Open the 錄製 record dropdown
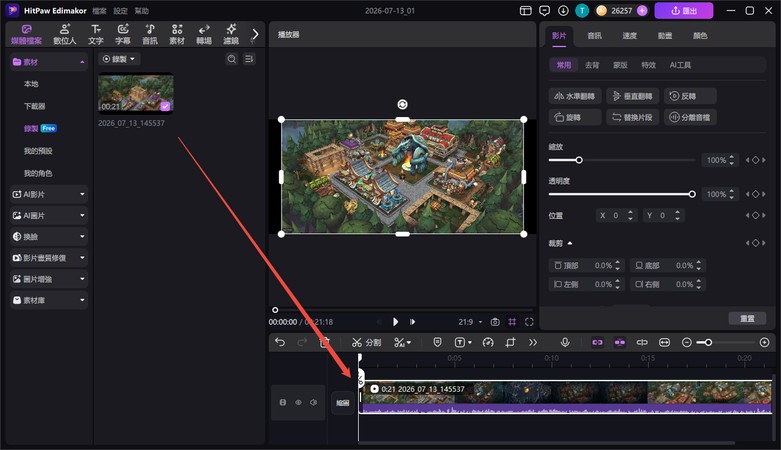 pyautogui.click(x=119, y=59)
